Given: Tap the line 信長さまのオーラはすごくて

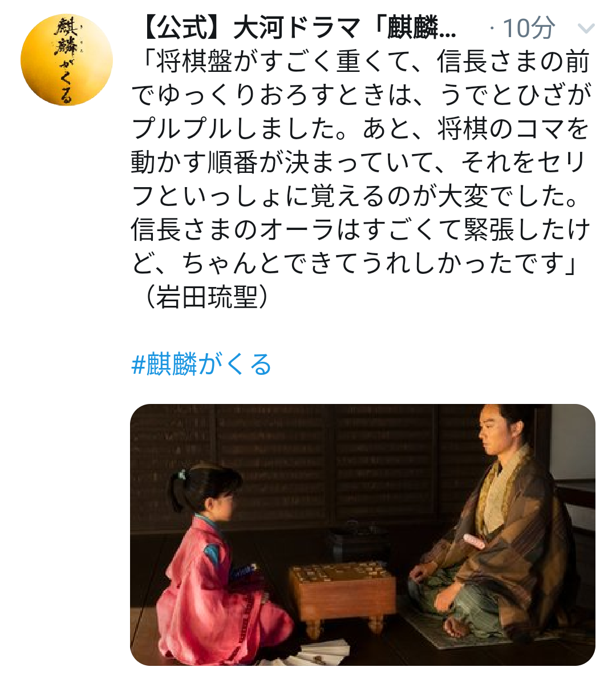Looking at the screenshot, I should [360, 229].
